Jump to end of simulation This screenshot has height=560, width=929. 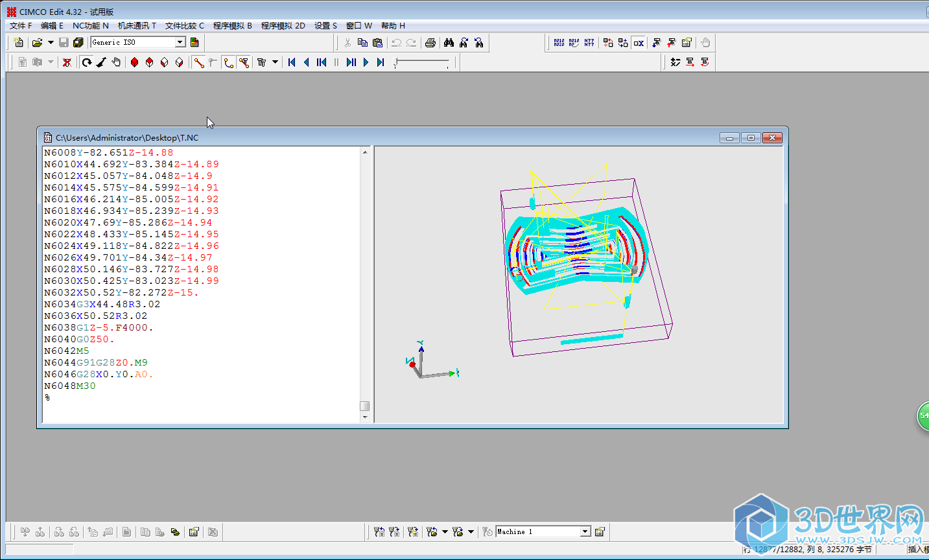[381, 62]
